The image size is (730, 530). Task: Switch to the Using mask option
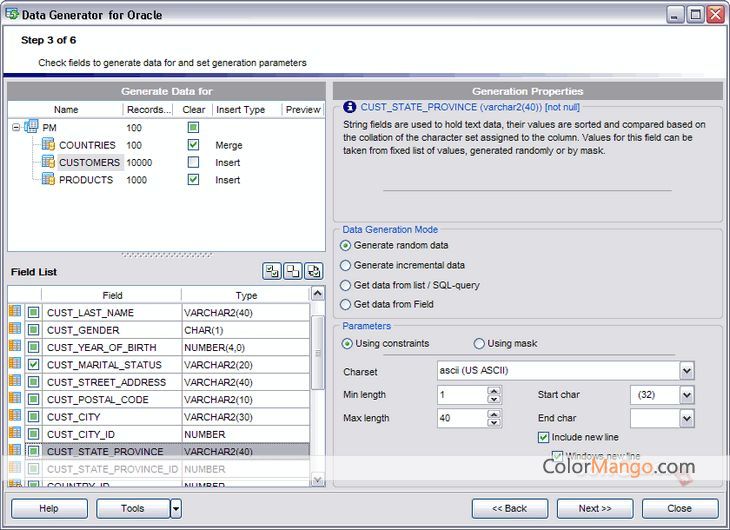(479, 344)
